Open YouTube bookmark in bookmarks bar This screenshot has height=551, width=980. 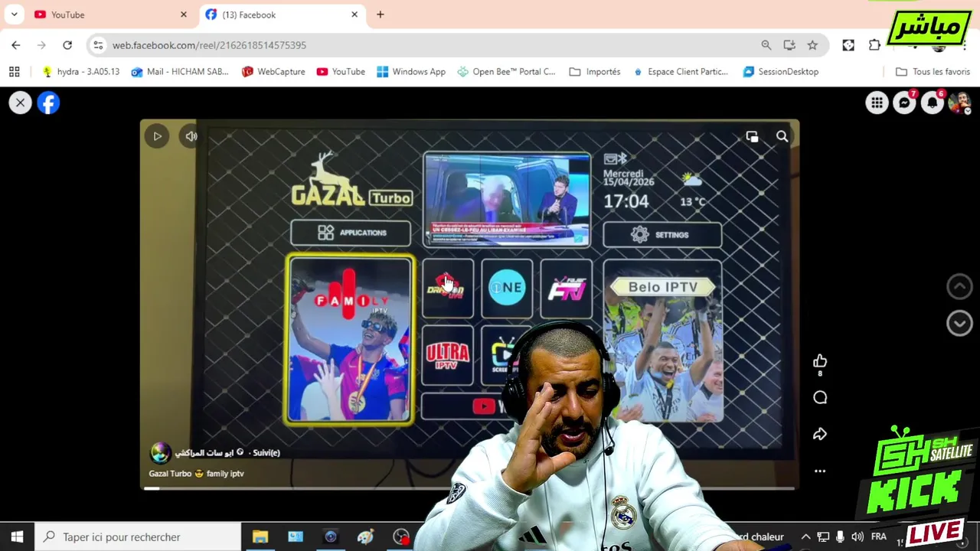[x=341, y=71]
